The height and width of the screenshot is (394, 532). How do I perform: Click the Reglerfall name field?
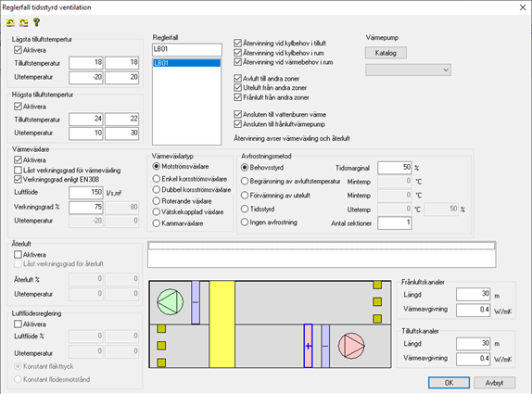[187, 49]
